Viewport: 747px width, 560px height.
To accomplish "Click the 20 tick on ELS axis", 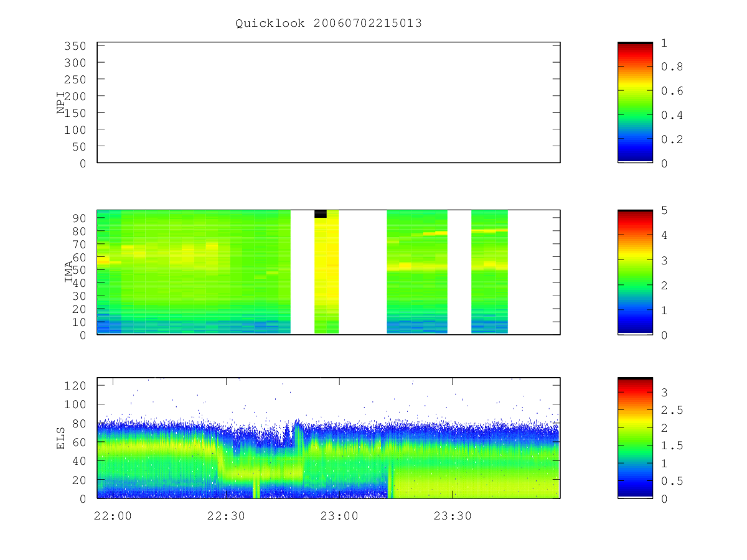I will 79,480.
